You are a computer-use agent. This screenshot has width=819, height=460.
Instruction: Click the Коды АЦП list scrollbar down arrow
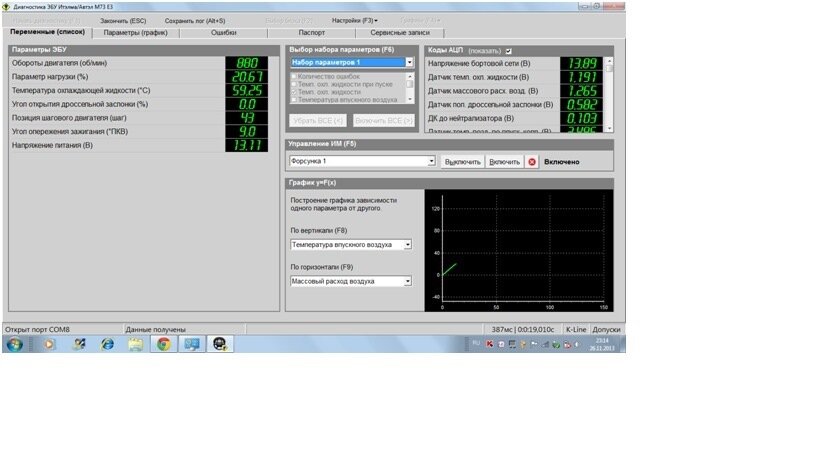pos(609,128)
